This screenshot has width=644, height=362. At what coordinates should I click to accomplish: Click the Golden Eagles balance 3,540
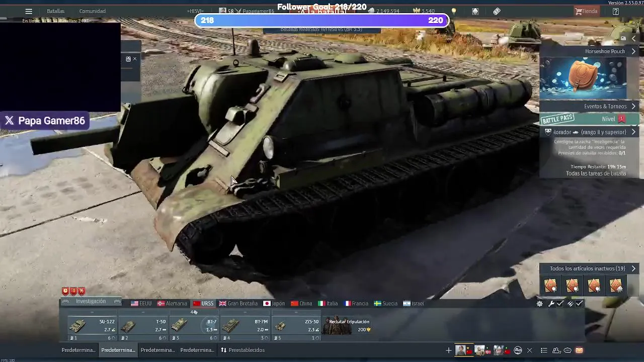(x=424, y=11)
